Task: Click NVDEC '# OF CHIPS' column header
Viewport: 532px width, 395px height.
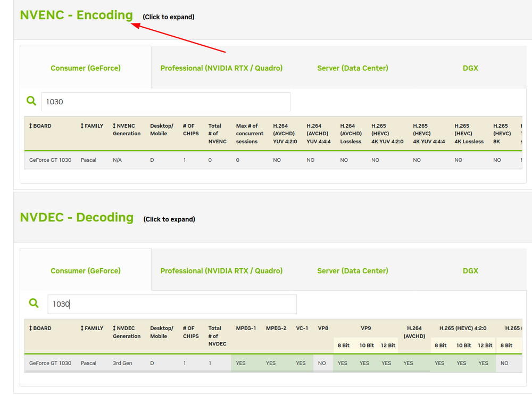Action: point(191,332)
